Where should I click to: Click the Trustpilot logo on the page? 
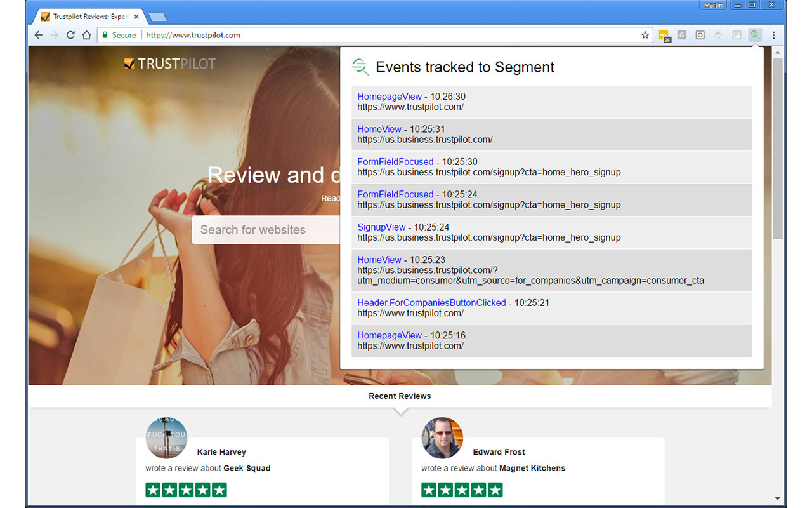[x=169, y=63]
